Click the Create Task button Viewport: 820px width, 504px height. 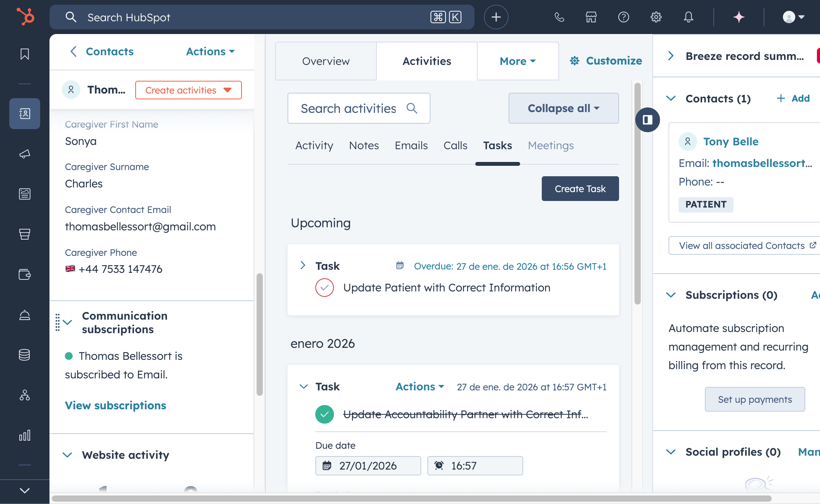point(580,189)
